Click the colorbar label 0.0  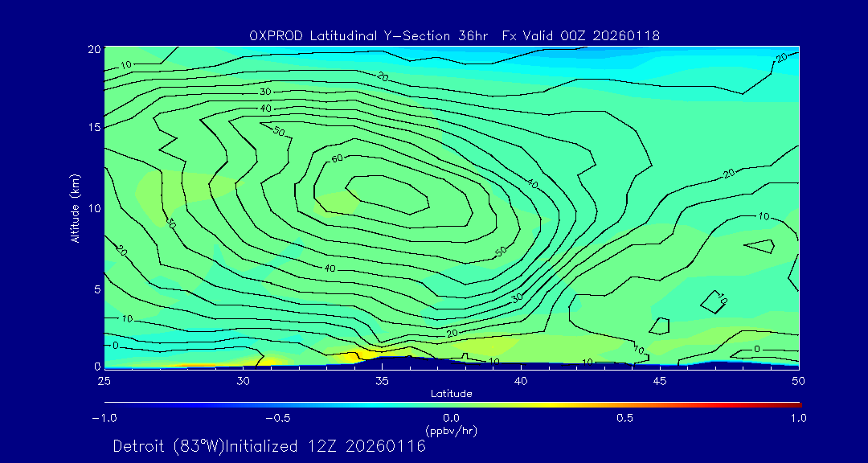click(x=451, y=418)
